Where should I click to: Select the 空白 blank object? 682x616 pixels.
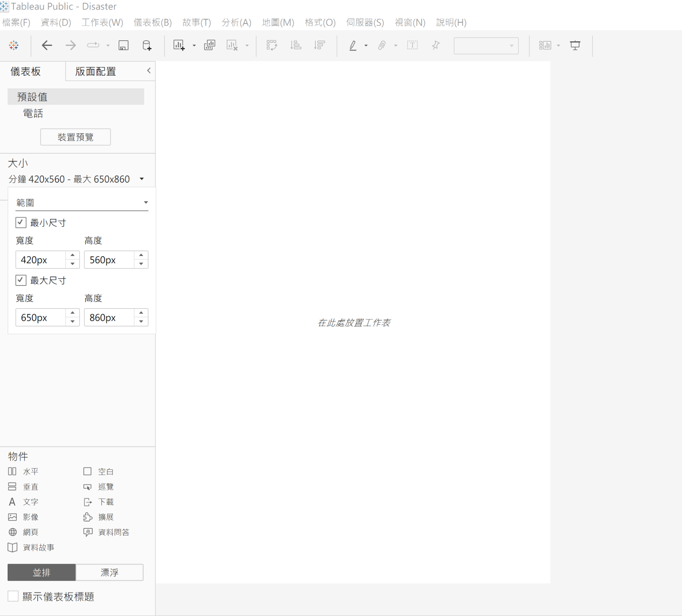click(98, 471)
